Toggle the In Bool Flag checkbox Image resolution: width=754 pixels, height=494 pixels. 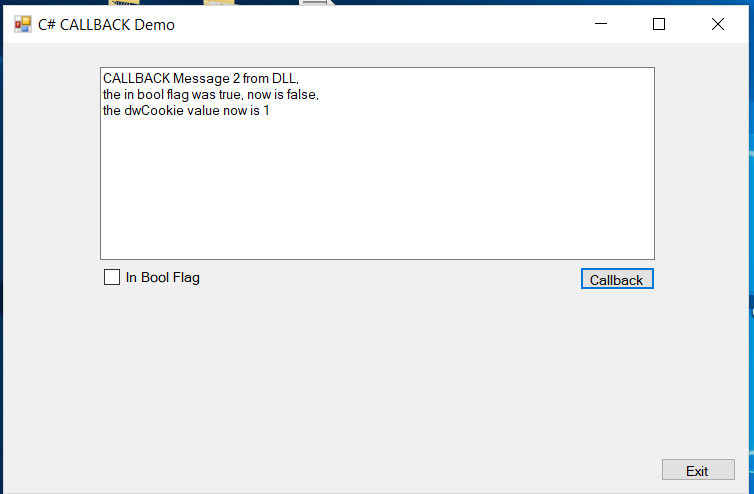(x=112, y=277)
